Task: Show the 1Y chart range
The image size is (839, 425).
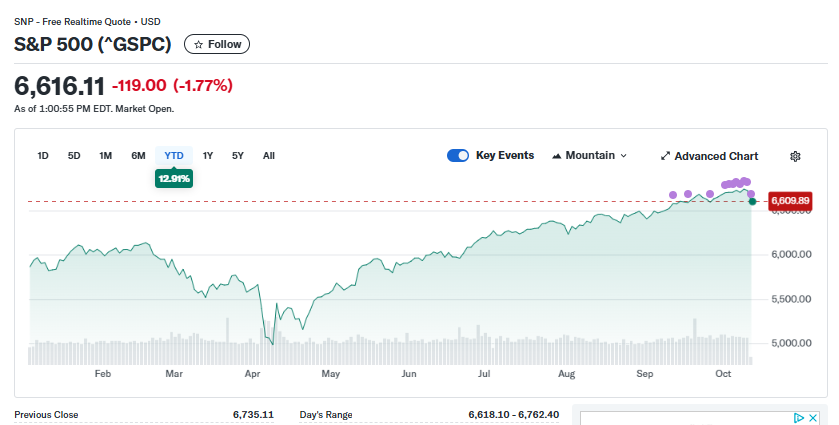Action: pos(208,156)
